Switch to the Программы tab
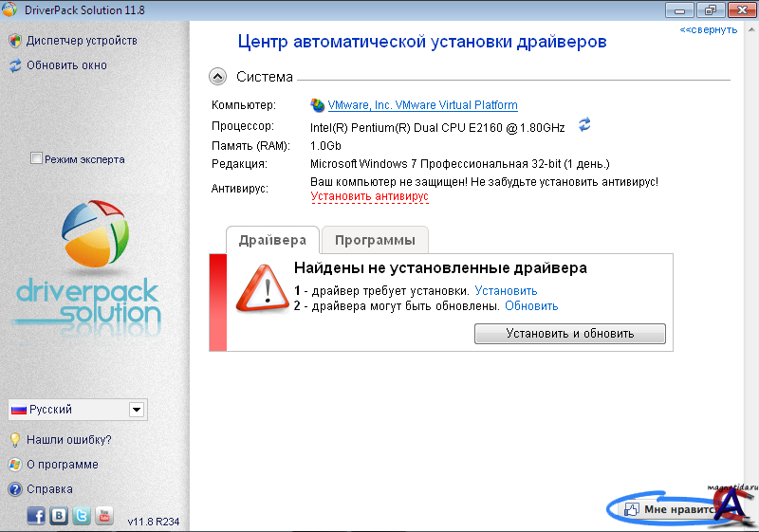759x532 pixels. coord(375,239)
